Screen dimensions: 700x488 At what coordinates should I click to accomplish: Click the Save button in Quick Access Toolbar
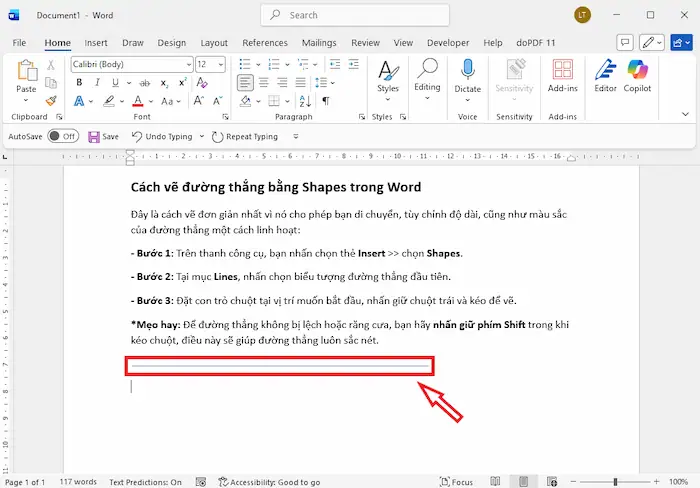[103, 136]
